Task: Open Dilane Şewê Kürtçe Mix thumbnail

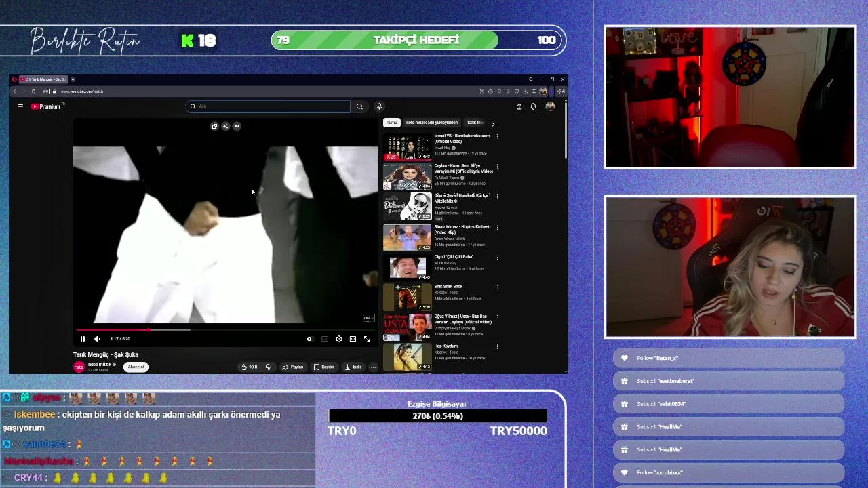Action: [x=408, y=207]
